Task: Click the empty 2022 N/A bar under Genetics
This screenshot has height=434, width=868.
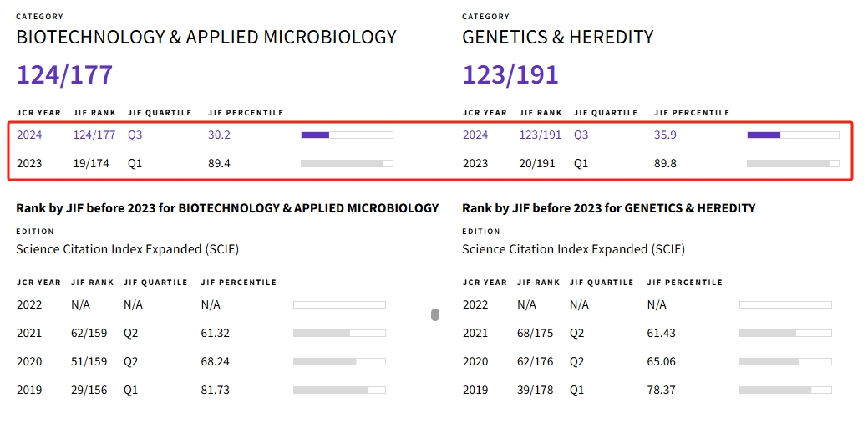Action: point(785,304)
